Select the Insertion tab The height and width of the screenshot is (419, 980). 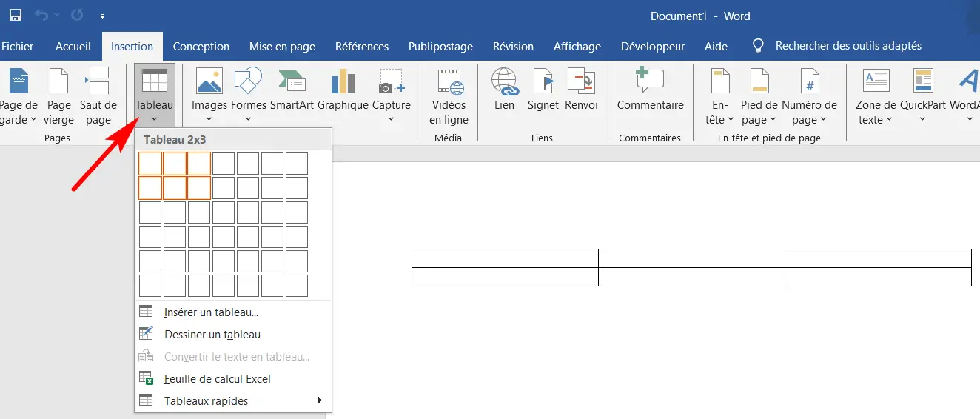(x=132, y=46)
